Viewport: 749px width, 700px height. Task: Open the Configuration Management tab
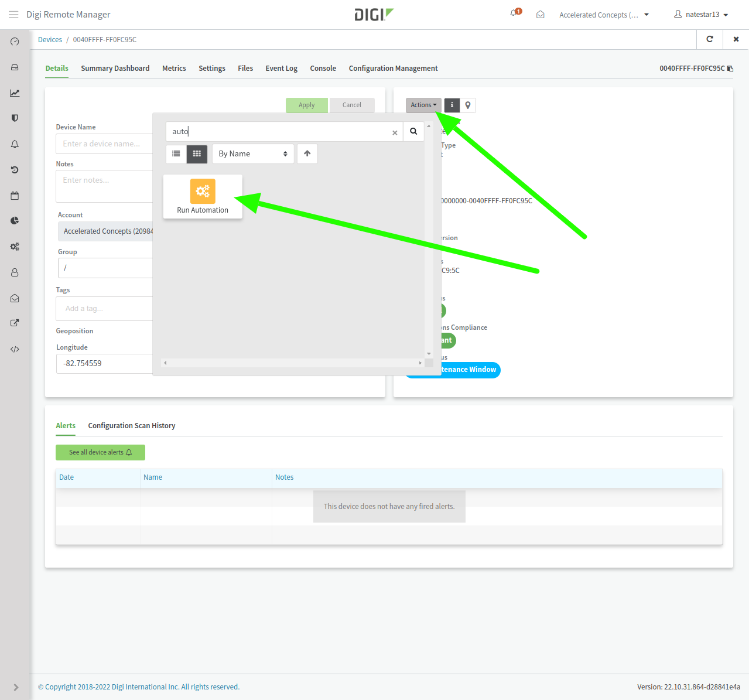click(x=394, y=69)
